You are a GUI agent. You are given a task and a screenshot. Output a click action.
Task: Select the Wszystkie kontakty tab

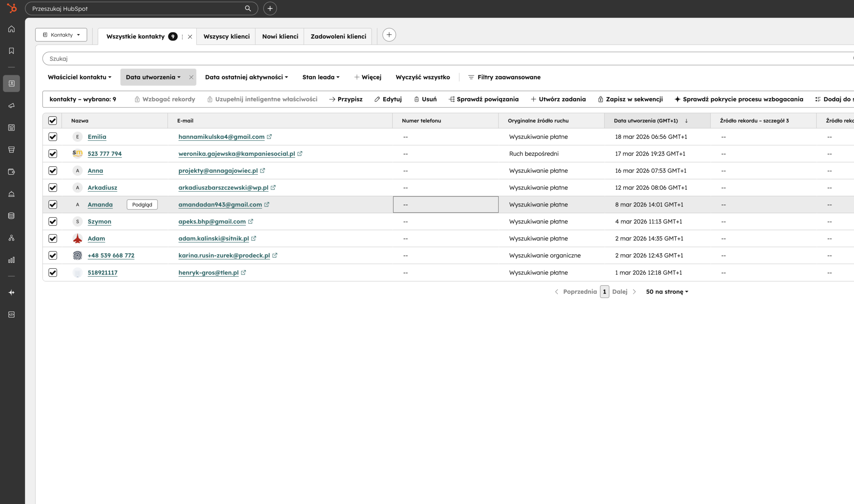click(135, 36)
